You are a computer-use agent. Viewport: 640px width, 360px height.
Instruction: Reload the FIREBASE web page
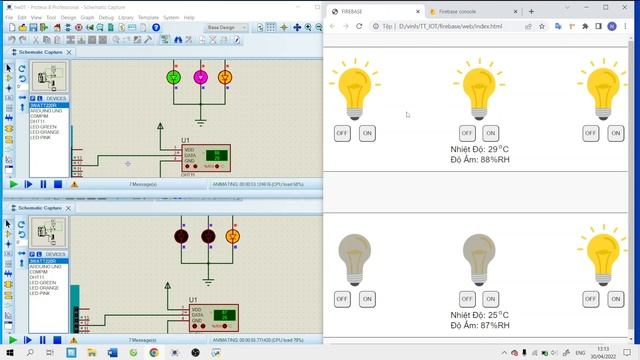(x=359, y=26)
